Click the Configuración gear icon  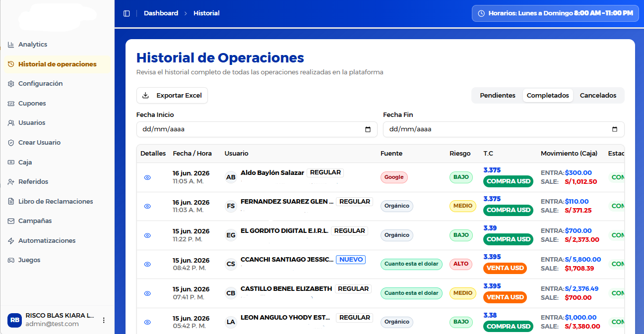click(x=11, y=84)
